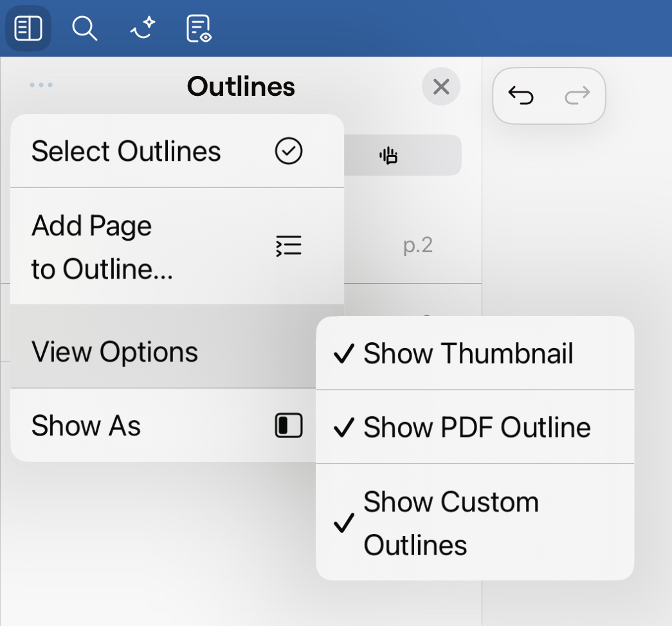Switch to the hand-annotation segment icon
Image resolution: width=672 pixels, height=626 pixels.
388,155
